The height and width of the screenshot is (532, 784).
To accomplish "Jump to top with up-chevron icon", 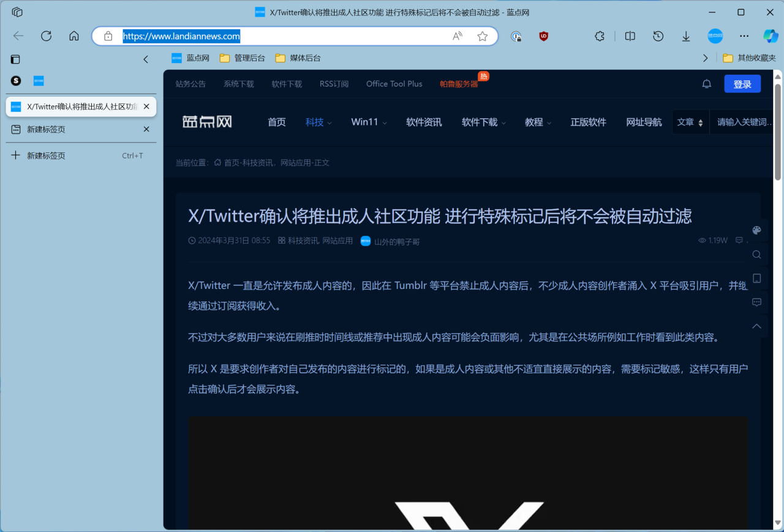I will [x=757, y=326].
